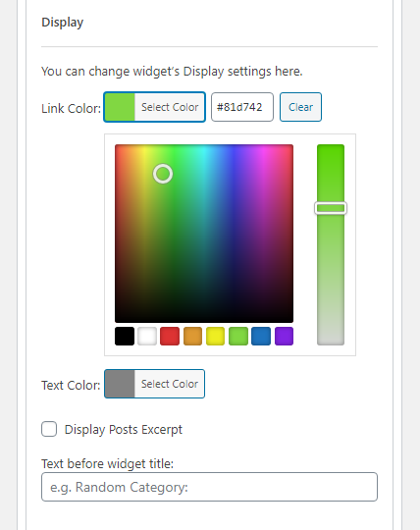Focus the Text before widget title field
Image resolution: width=420 pixels, height=530 pixels.
tap(209, 487)
